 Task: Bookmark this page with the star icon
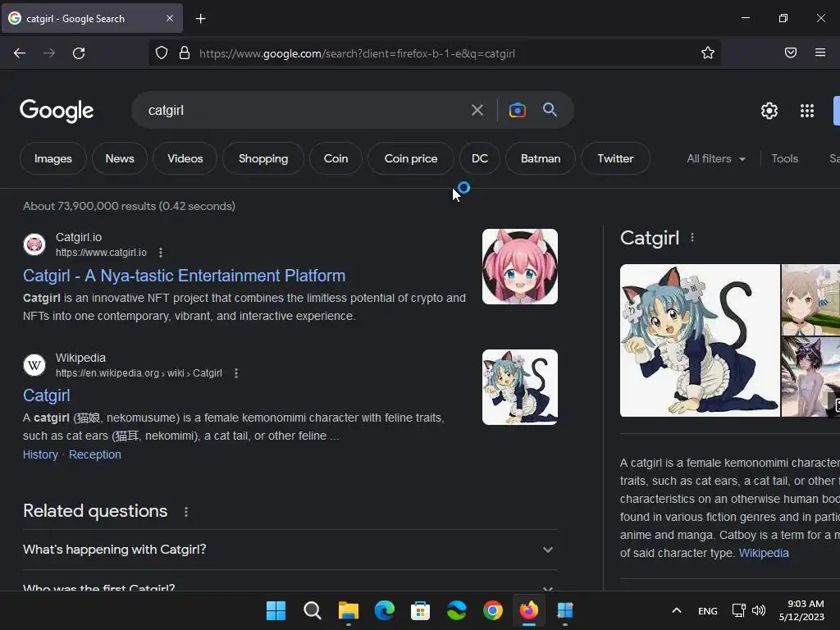tap(708, 52)
